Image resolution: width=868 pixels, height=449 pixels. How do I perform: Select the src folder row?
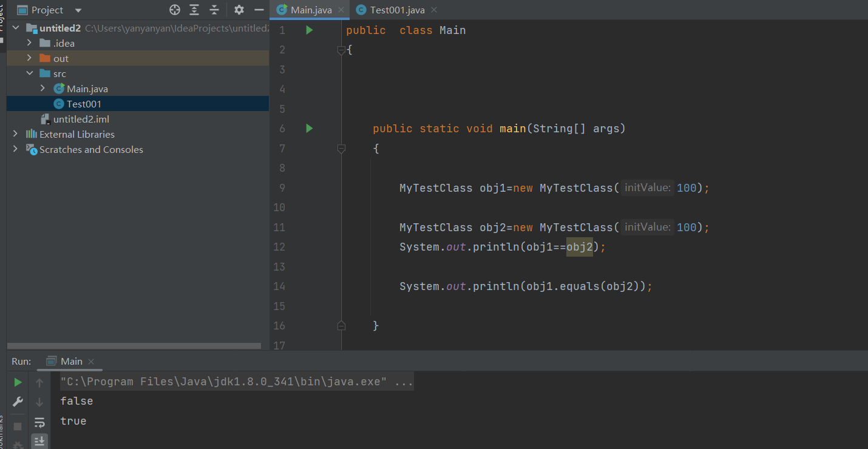(x=138, y=73)
